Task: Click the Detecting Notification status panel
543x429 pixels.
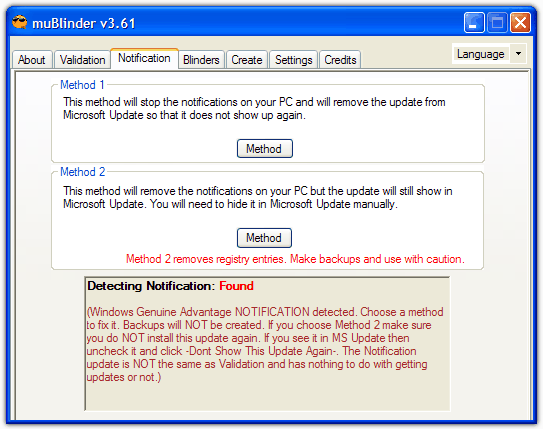Action: 267,343
